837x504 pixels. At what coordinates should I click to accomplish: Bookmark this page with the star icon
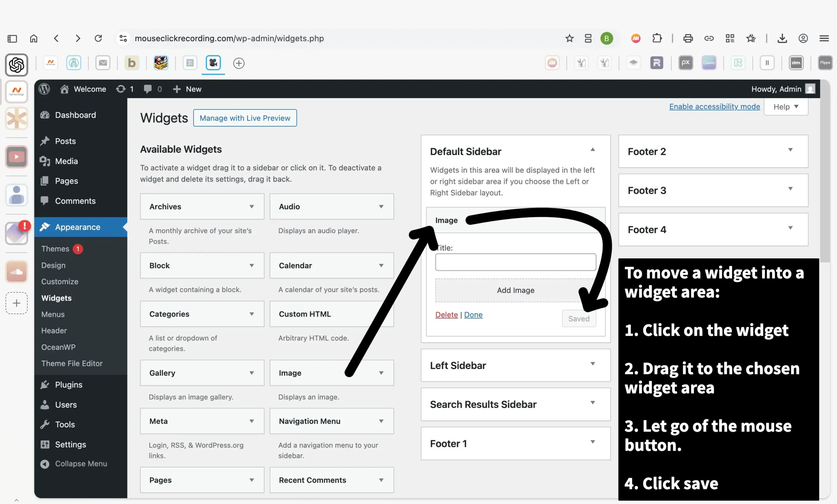(x=569, y=38)
